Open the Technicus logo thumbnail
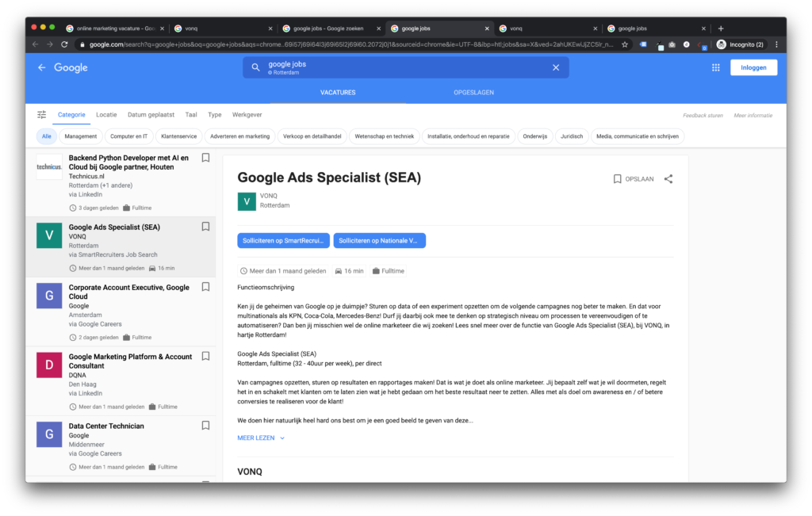 point(49,166)
